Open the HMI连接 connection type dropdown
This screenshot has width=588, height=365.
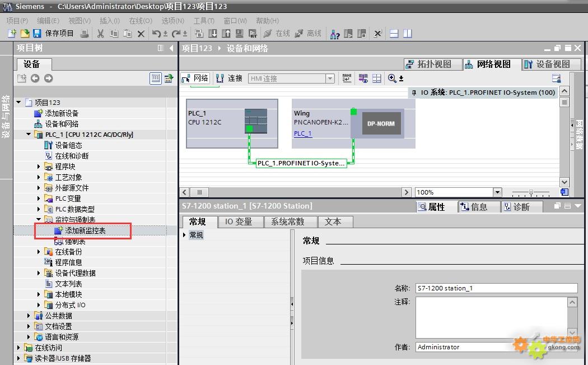330,78
